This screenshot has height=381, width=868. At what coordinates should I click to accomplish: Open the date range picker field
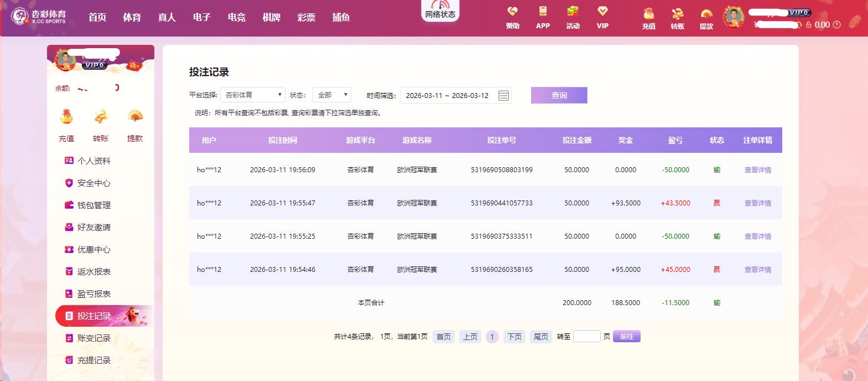coord(448,95)
